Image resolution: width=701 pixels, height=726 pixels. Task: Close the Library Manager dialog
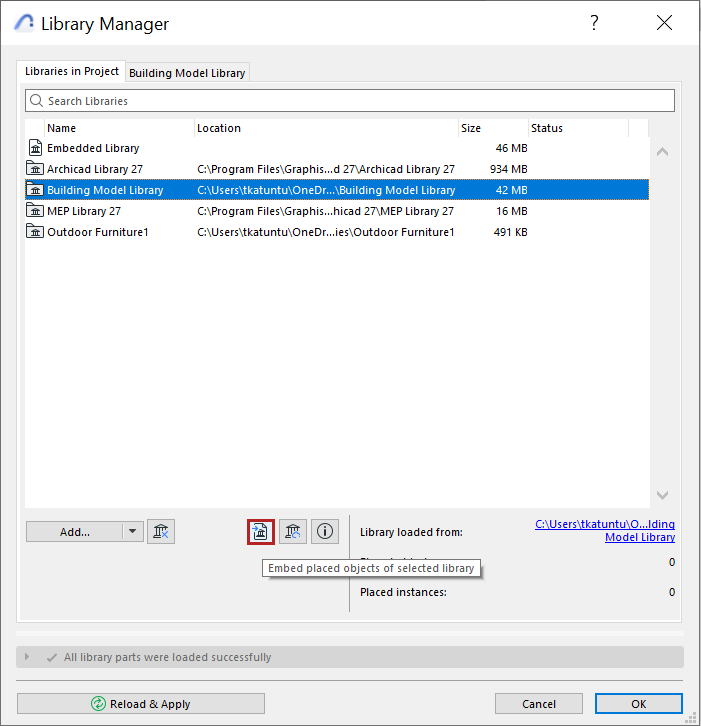pyautogui.click(x=664, y=22)
